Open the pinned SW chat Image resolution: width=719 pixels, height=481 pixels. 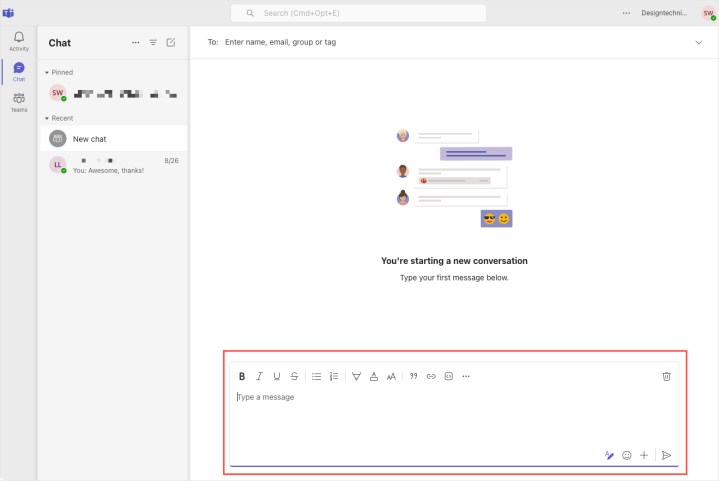point(113,94)
